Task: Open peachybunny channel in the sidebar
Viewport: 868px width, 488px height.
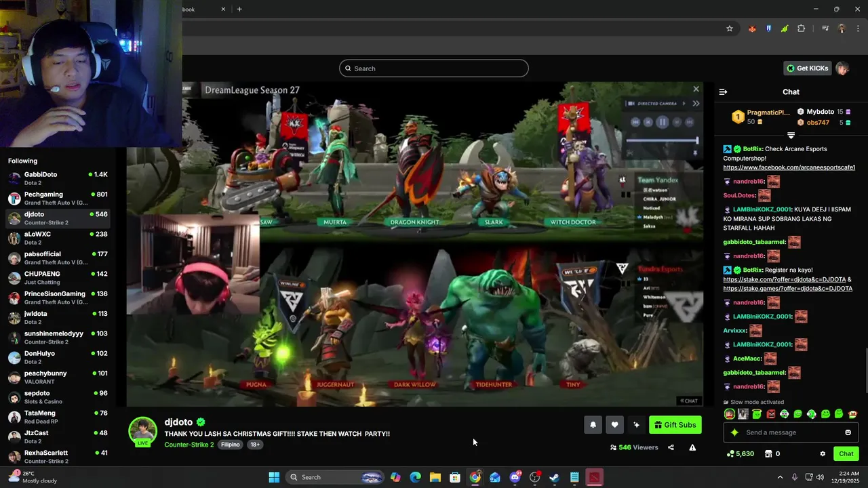Action: [58, 377]
